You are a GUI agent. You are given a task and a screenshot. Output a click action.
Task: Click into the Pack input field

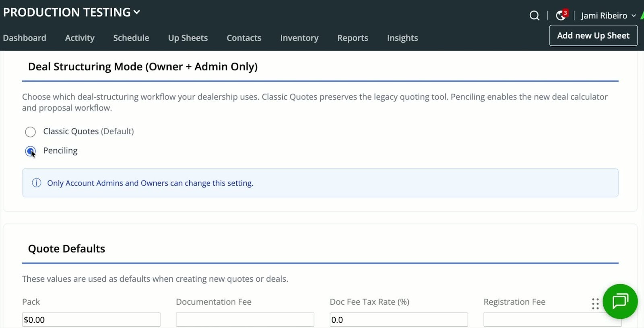click(91, 320)
